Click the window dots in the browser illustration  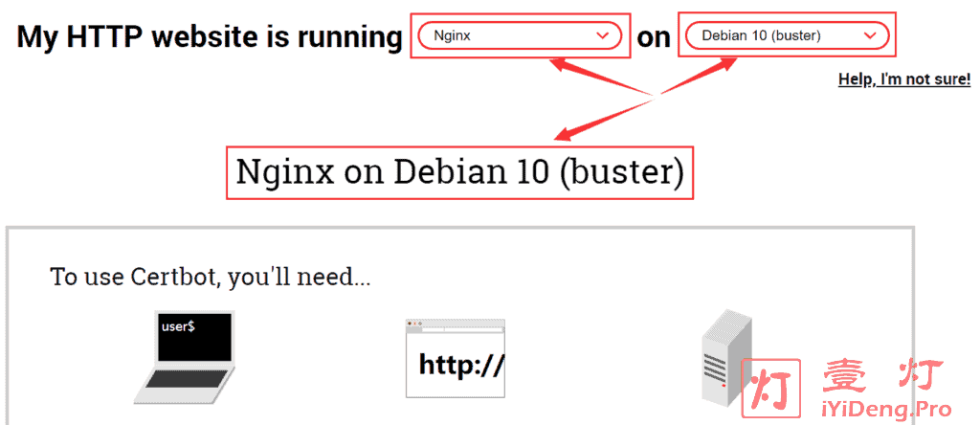[414, 324]
